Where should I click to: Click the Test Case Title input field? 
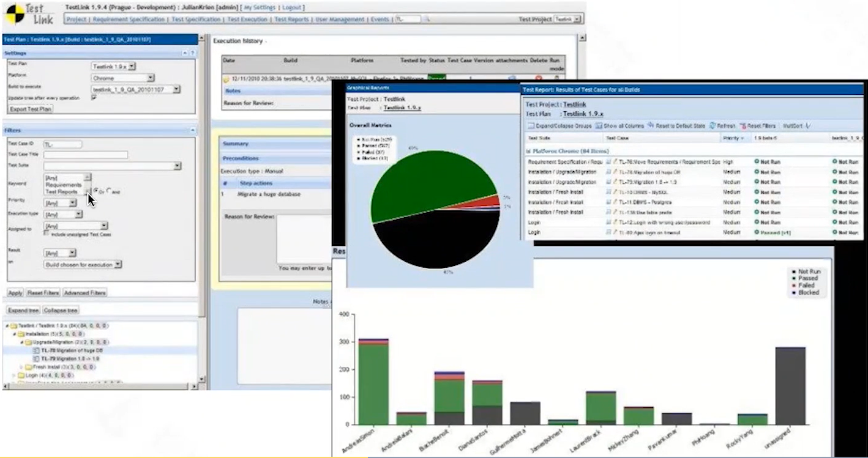click(x=86, y=155)
